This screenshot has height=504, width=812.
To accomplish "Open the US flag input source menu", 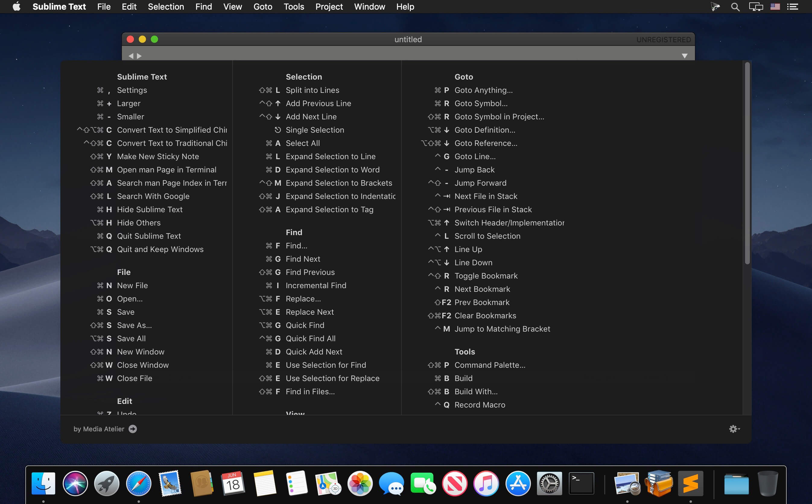I will coord(775,7).
